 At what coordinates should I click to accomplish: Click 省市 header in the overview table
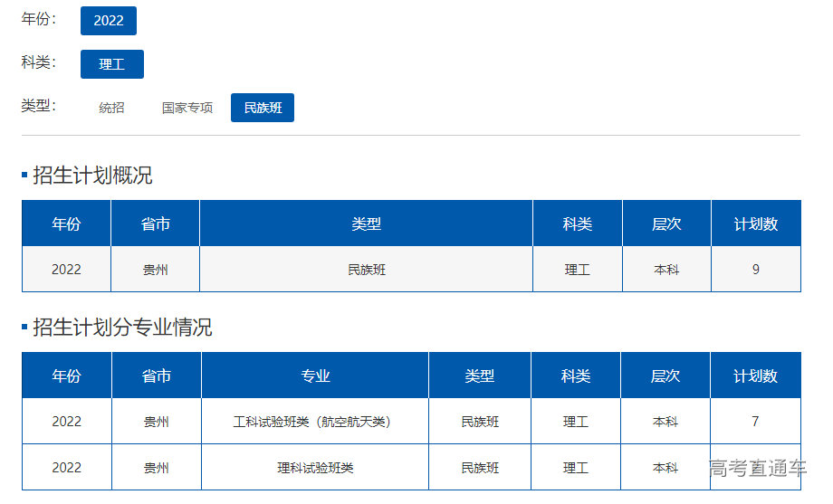(155, 223)
